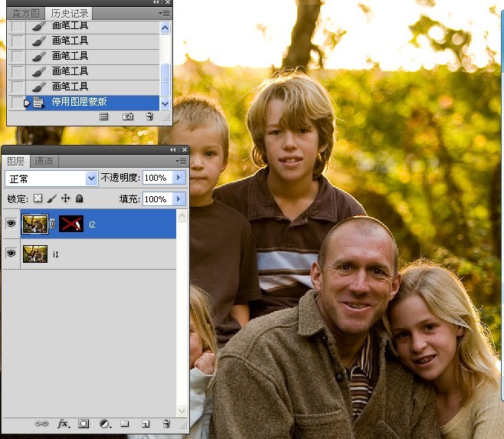Viewport: 504px width, 439px height.
Task: Hide the i2 layer
Action: 11,223
